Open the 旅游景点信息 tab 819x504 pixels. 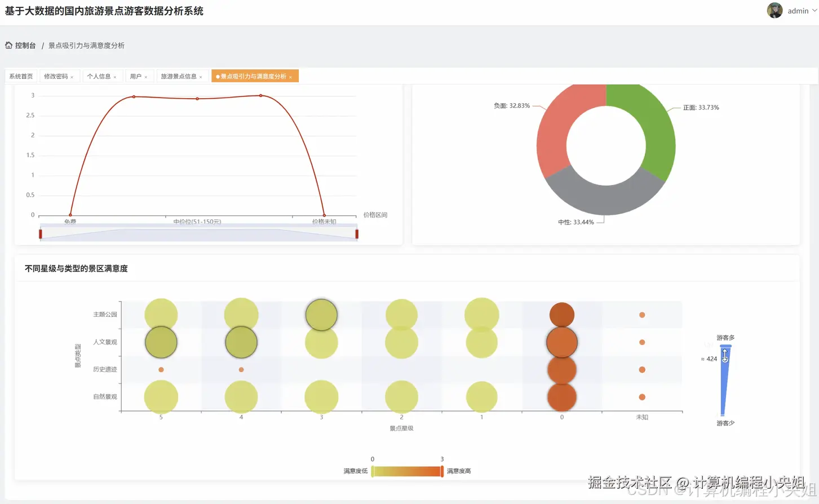(179, 76)
